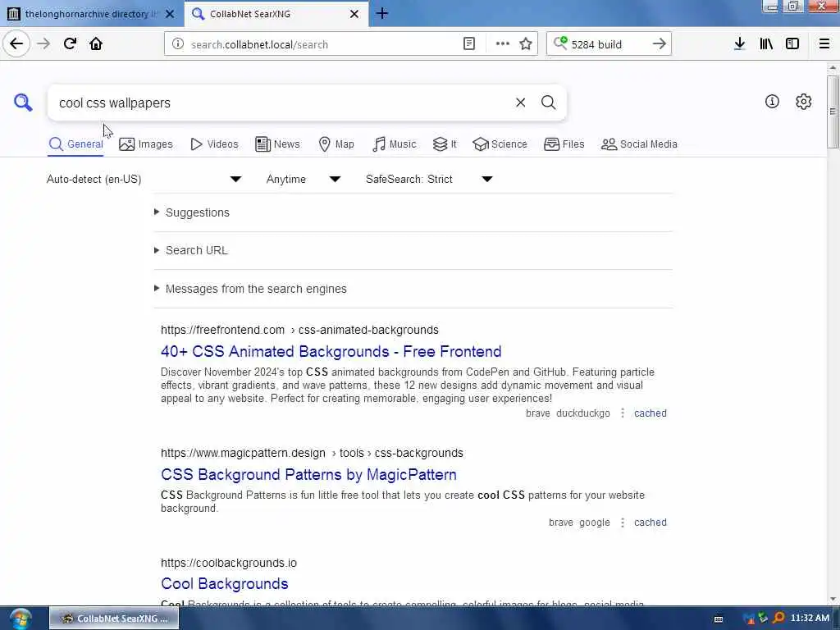840x630 pixels.
Task: Switch to Science category
Action: 500,144
